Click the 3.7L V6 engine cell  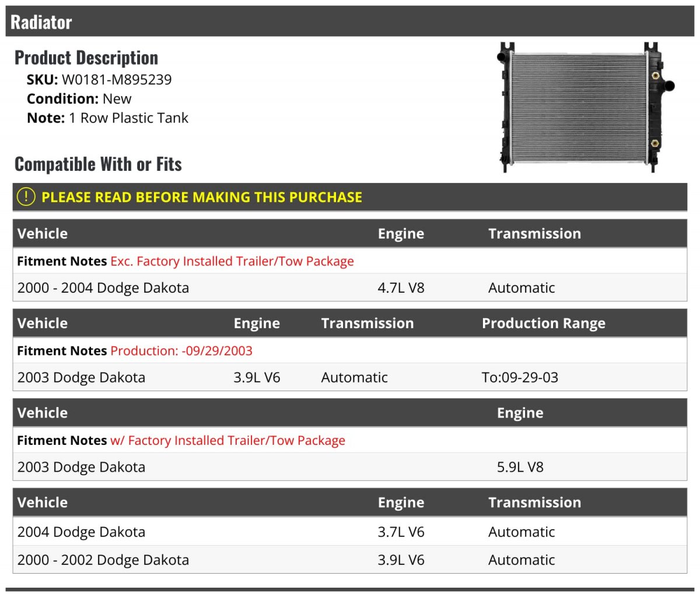click(401, 532)
